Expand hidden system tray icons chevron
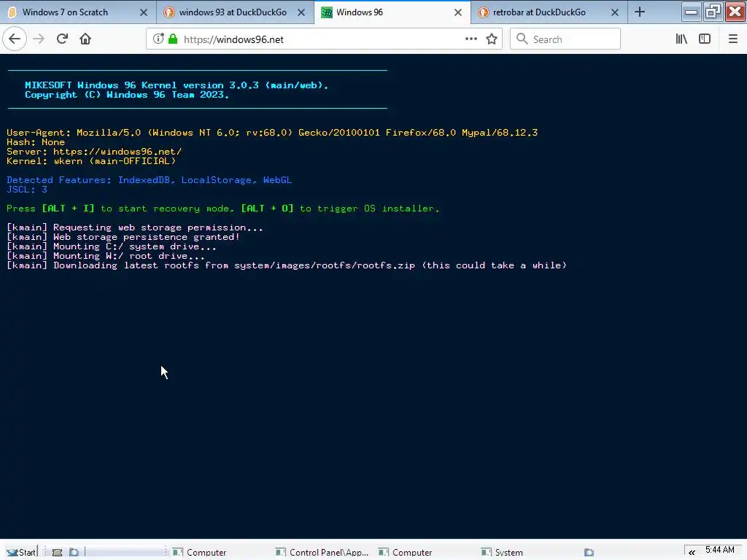747x560 pixels. click(692, 553)
